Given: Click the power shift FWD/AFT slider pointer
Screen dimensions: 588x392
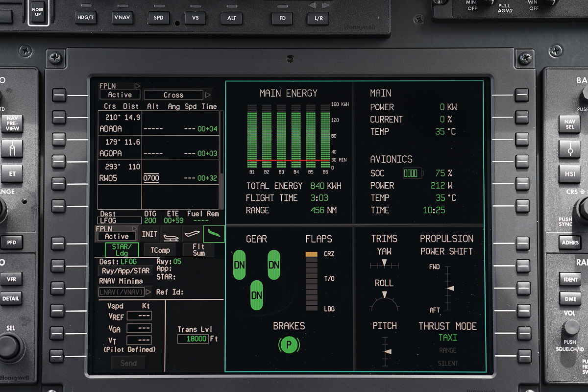Looking at the screenshot, I should pyautogui.click(x=450, y=288).
